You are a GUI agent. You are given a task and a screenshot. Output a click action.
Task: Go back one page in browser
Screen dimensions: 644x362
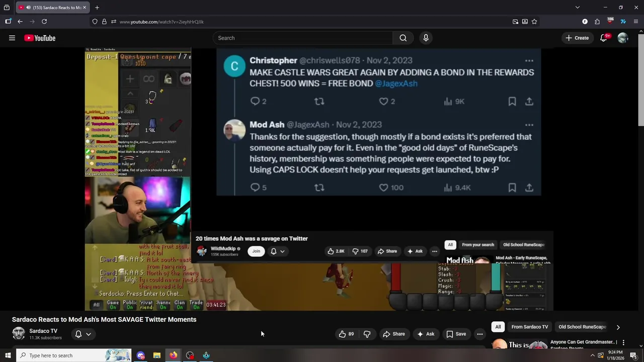(20, 22)
